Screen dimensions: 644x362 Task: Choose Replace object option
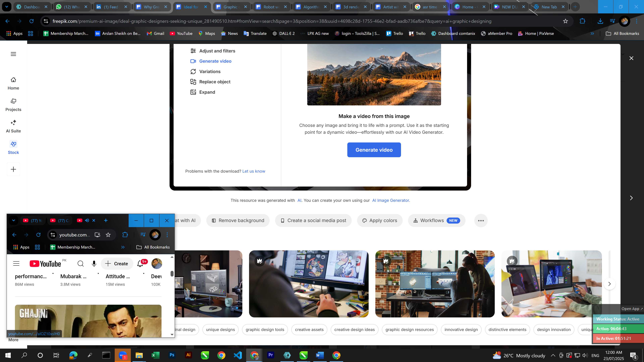click(x=210, y=82)
